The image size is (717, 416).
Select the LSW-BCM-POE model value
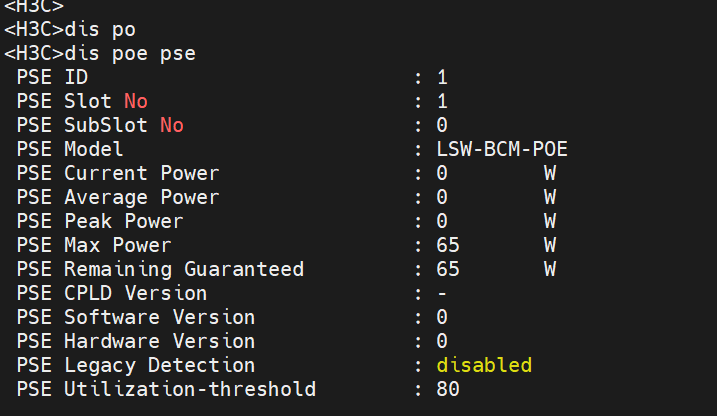click(503, 149)
